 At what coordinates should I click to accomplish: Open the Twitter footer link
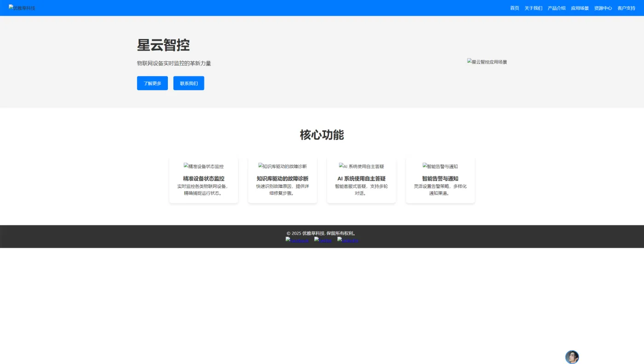point(323,240)
